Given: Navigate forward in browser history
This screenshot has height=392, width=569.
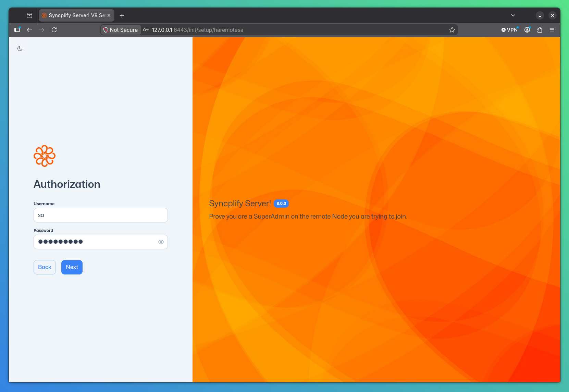Looking at the screenshot, I should pyautogui.click(x=42, y=30).
